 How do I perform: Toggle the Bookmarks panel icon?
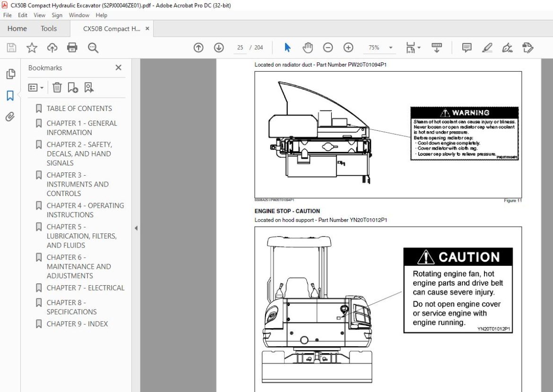10,95
